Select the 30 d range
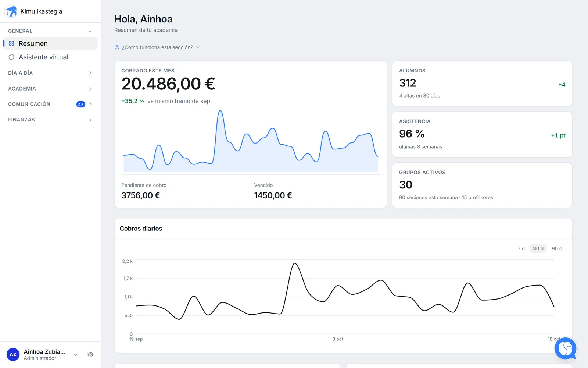 point(538,248)
